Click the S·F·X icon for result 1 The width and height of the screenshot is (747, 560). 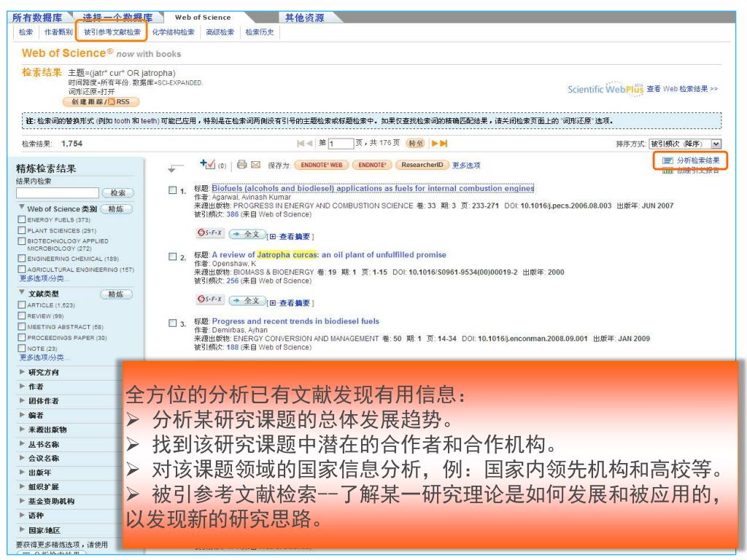(209, 233)
